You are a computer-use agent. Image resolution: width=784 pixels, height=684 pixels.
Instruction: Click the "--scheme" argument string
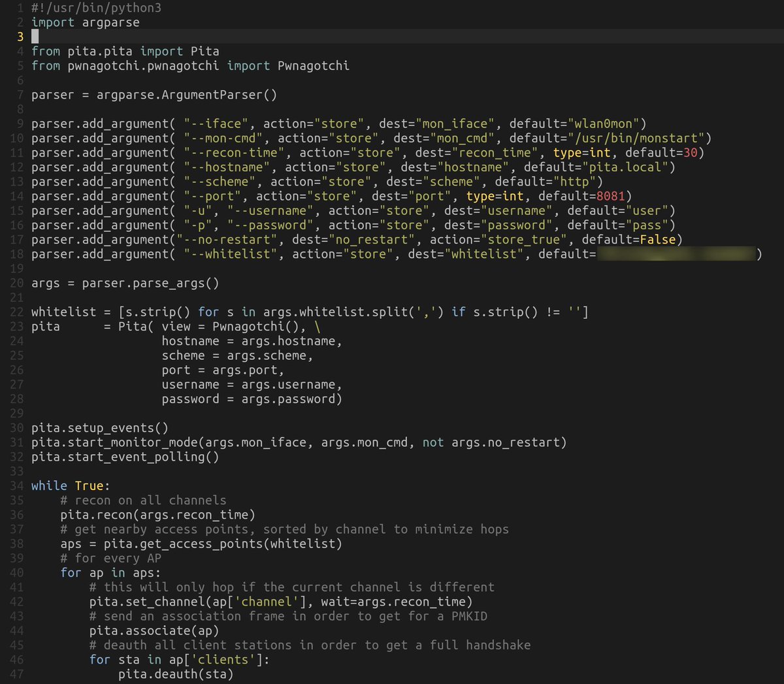tap(220, 181)
